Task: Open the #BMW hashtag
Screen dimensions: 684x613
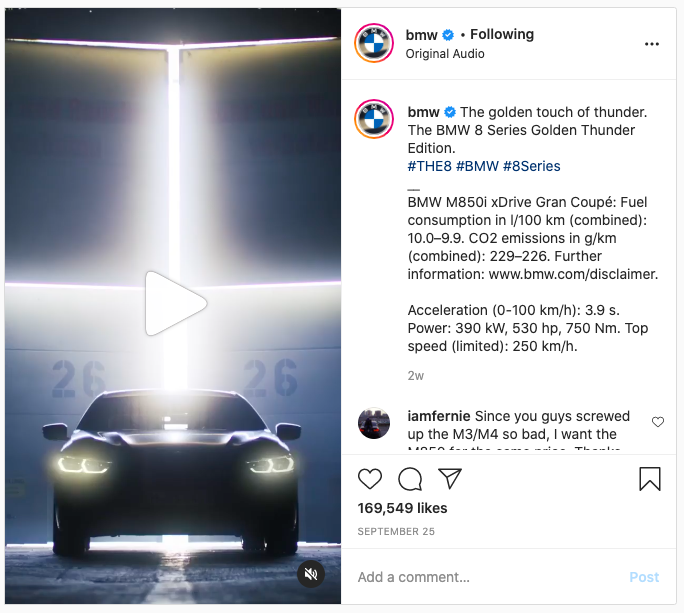Action: [477, 166]
